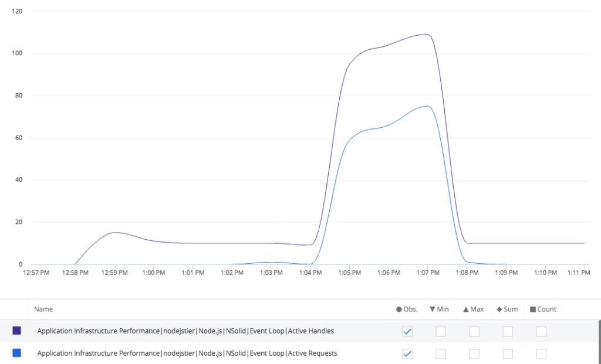This screenshot has height=364, width=601.
Task: Tick Sum checkbox for Active Handles
Action: 508,332
